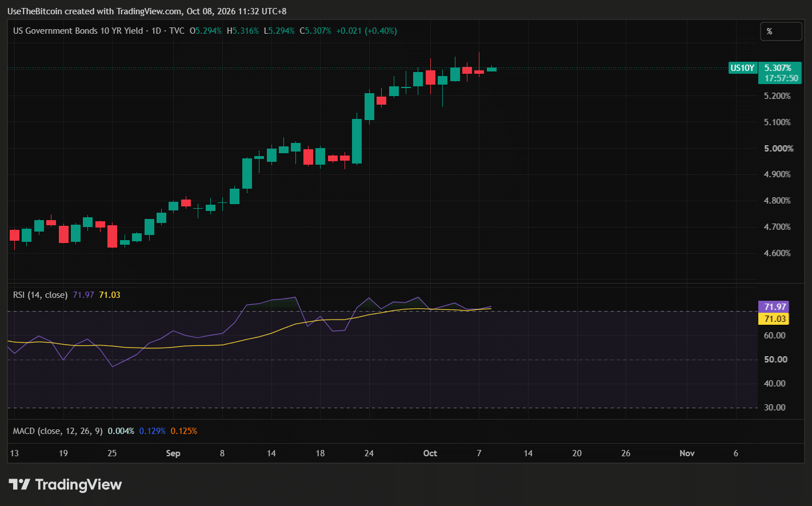This screenshot has height=506, width=812.
Task: Click the 30.00 RSI axis label
Action: point(775,408)
